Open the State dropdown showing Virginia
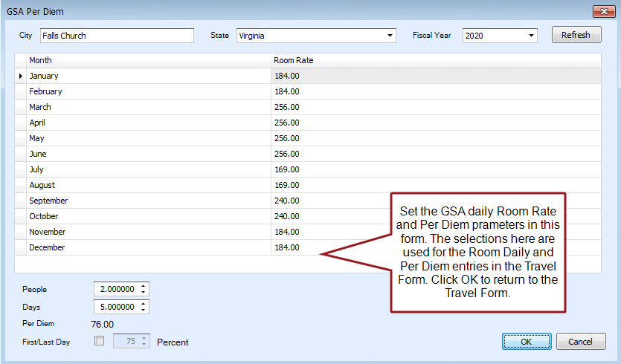 coord(390,36)
